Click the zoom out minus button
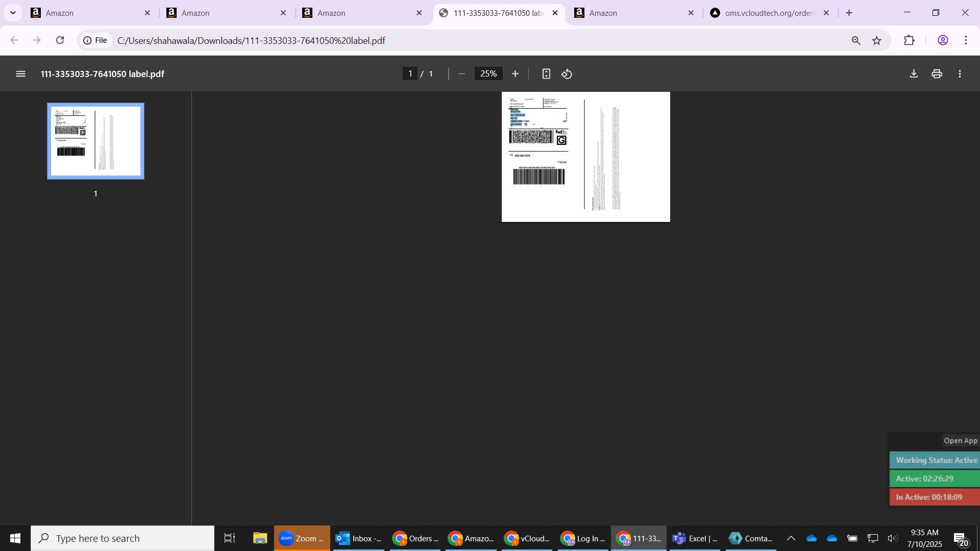Image resolution: width=980 pixels, height=551 pixels. pos(461,74)
